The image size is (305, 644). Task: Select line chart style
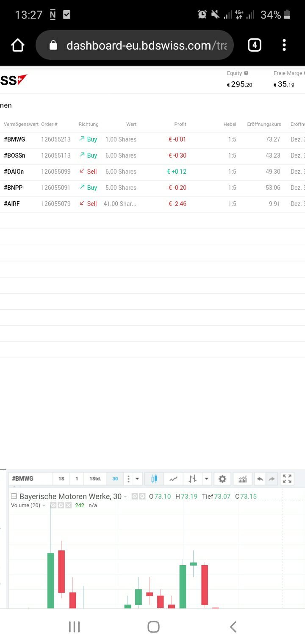pos(173,479)
